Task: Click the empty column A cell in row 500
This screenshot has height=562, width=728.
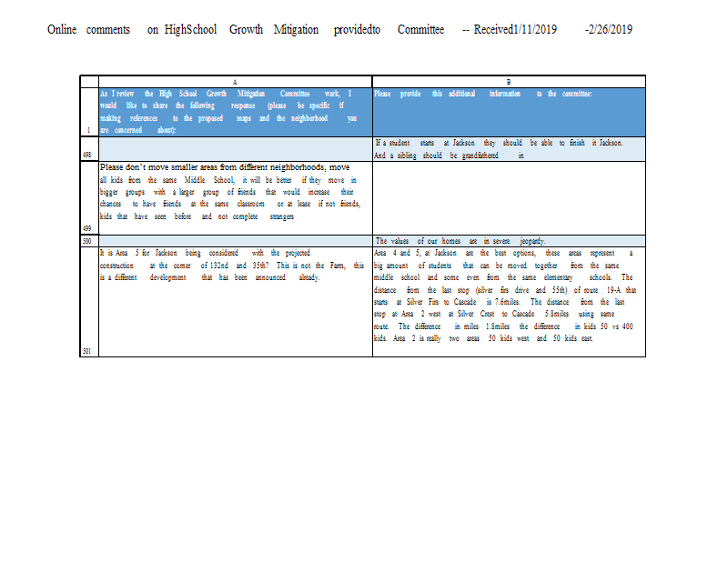Action: (x=236, y=241)
